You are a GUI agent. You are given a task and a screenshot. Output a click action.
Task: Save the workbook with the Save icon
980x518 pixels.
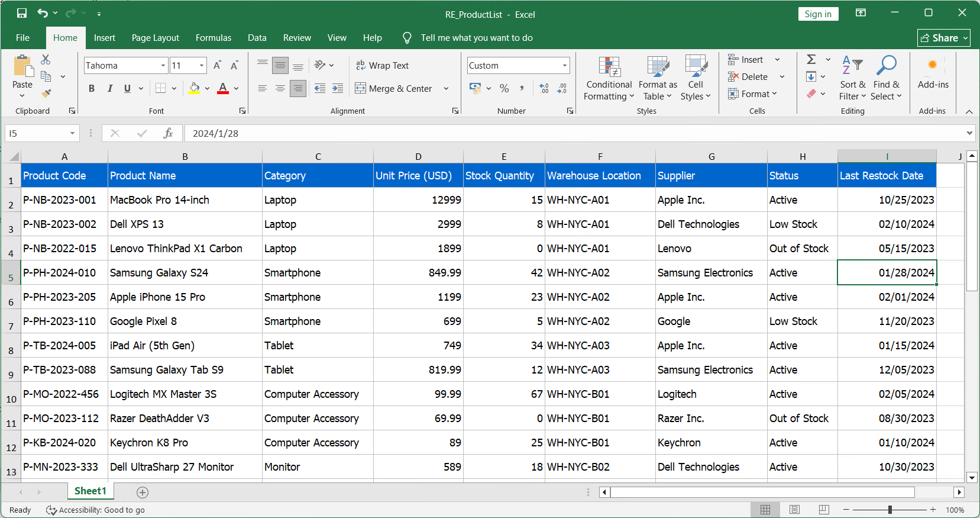click(22, 13)
